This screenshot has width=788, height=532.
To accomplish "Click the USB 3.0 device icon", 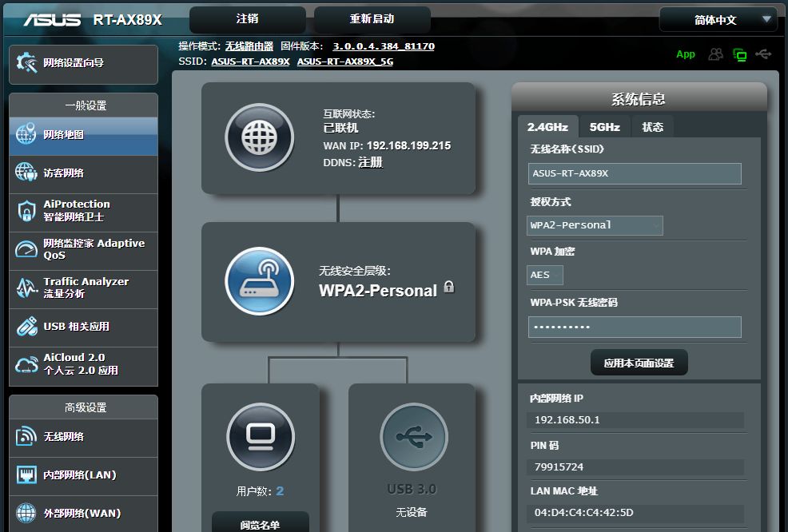I will pyautogui.click(x=414, y=437).
